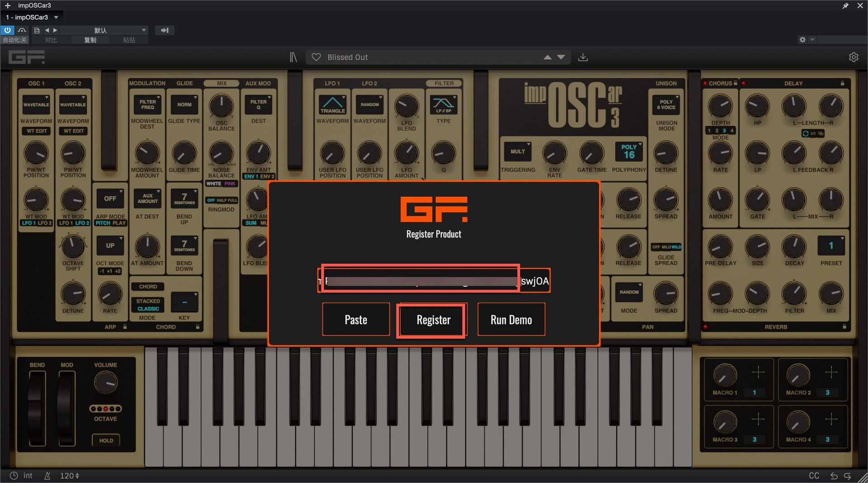Open the reverb PRESET dropdown
Image resolution: width=868 pixels, height=483 pixels.
[831, 246]
